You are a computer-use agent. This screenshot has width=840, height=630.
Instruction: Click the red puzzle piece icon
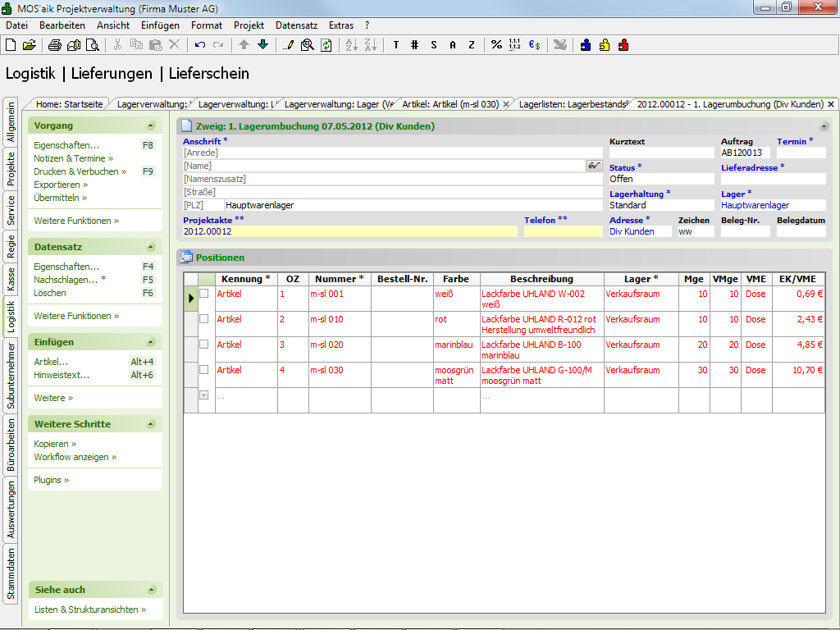click(623, 45)
